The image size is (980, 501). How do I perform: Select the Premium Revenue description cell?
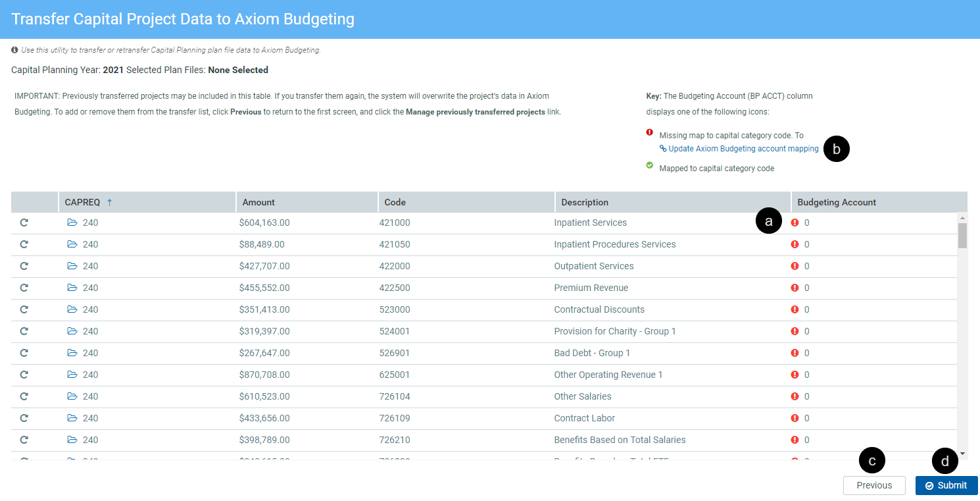coord(591,288)
